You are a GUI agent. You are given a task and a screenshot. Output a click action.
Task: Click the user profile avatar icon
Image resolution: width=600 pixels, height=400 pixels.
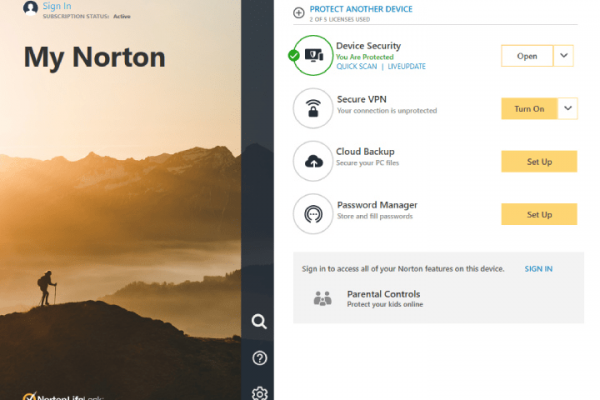(x=30, y=8)
